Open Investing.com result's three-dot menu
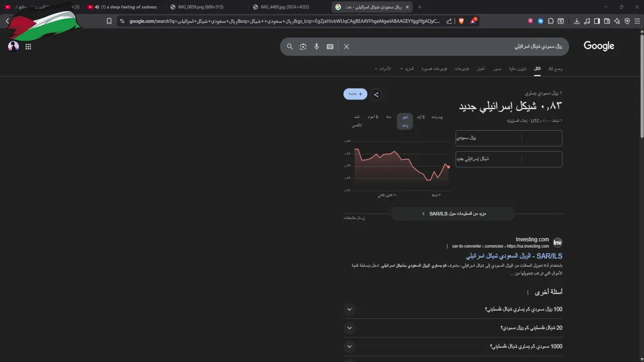Screen dimensions: 644x362 447,246
